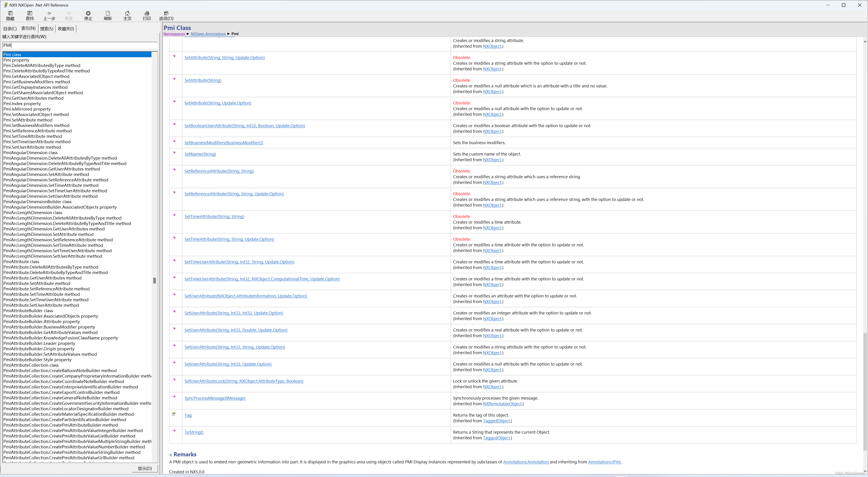Select Pmi.GetDisplayInstances method in index list

[x=35, y=87]
